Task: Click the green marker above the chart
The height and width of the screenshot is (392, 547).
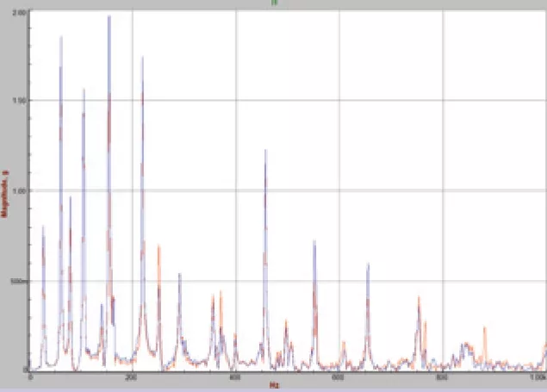Action: (274, 3)
